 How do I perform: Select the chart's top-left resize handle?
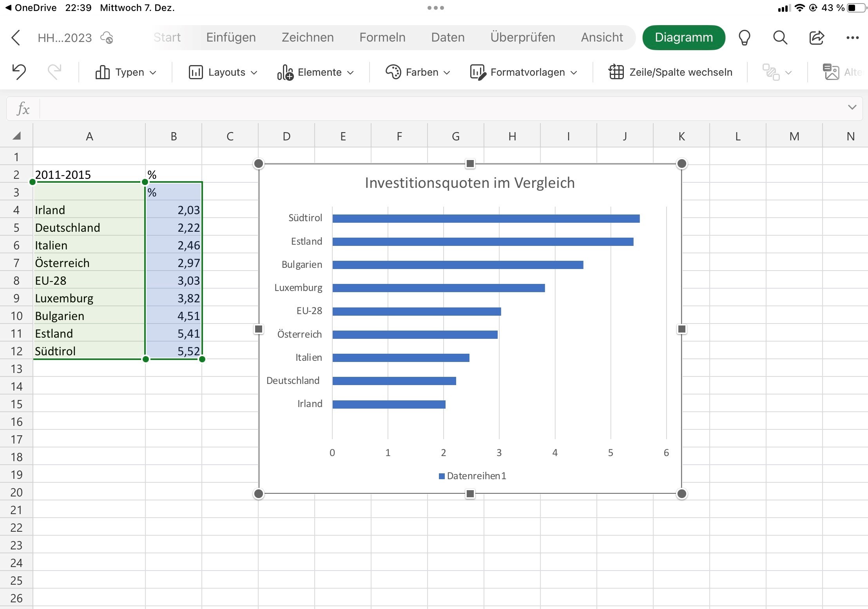[259, 164]
